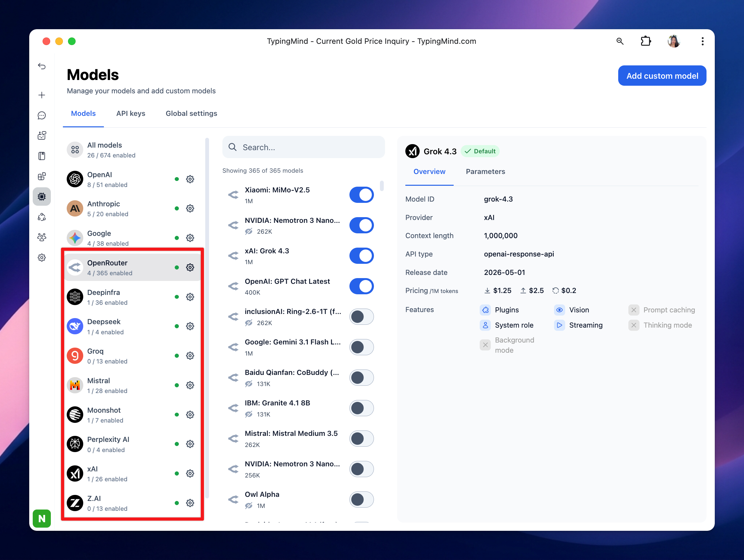744x560 pixels.
Task: Select All models in the provider list
Action: point(132,150)
